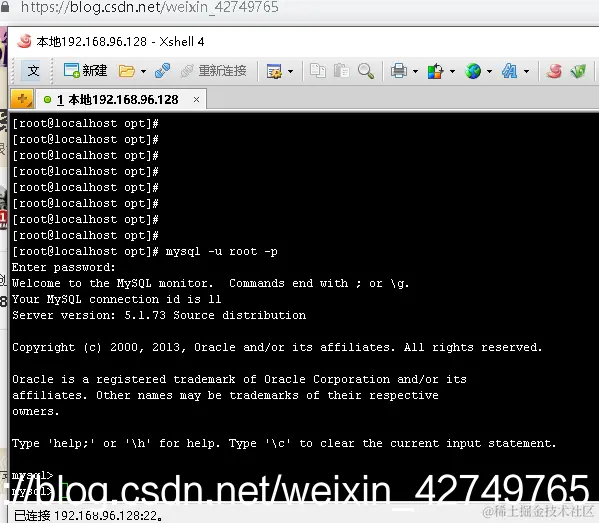Screen dimensions: 599x523
Task: Add a new tab with plus button
Action: (22, 99)
